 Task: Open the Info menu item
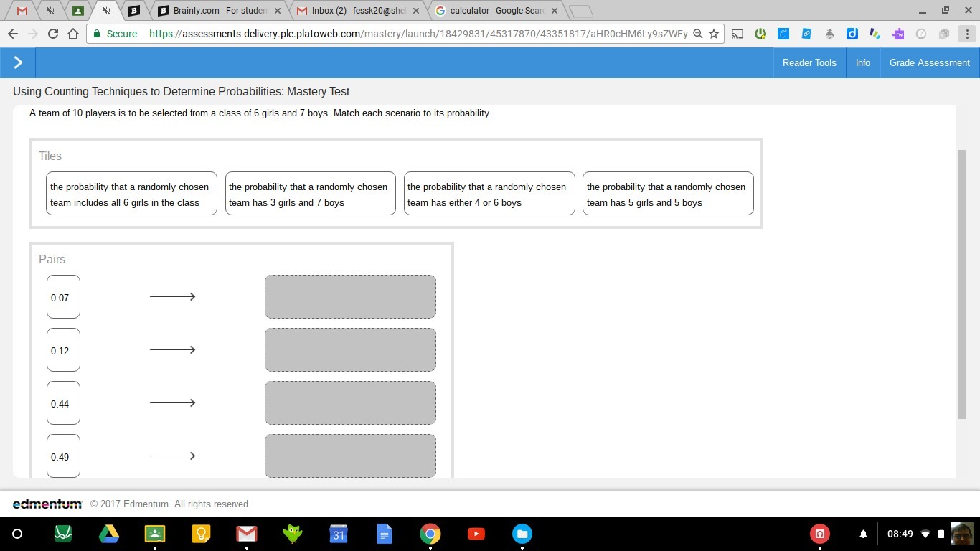[863, 62]
